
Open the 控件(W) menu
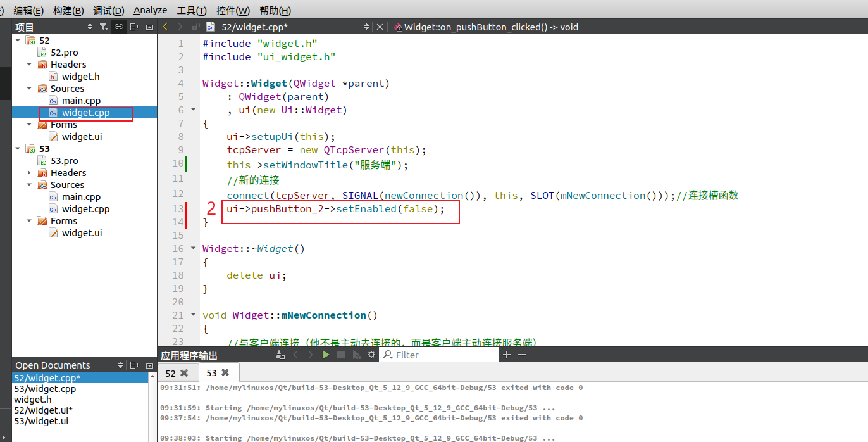[233, 10]
